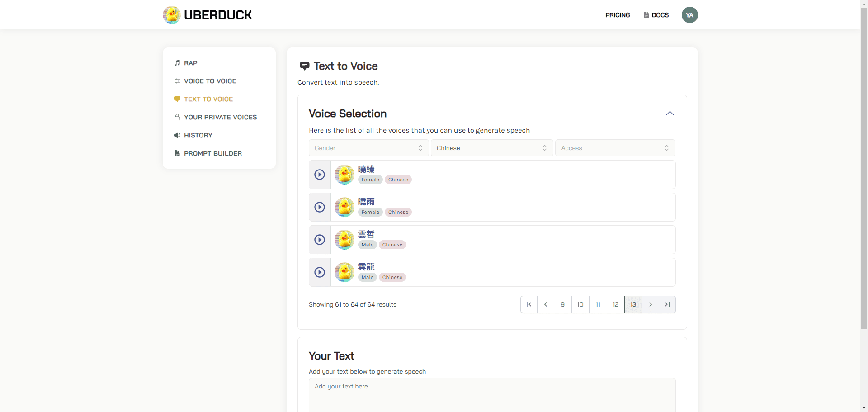Jump to first page of voices
This screenshot has height=412, width=868.
click(528, 304)
